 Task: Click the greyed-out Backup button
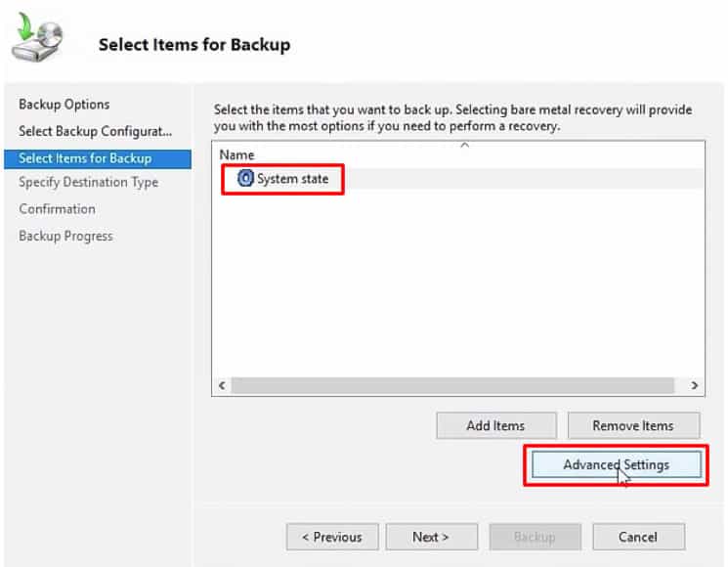(x=535, y=537)
